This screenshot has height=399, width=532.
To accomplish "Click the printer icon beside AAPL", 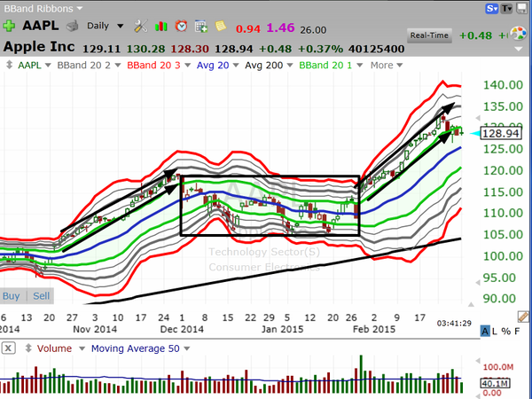I will click(72, 26).
